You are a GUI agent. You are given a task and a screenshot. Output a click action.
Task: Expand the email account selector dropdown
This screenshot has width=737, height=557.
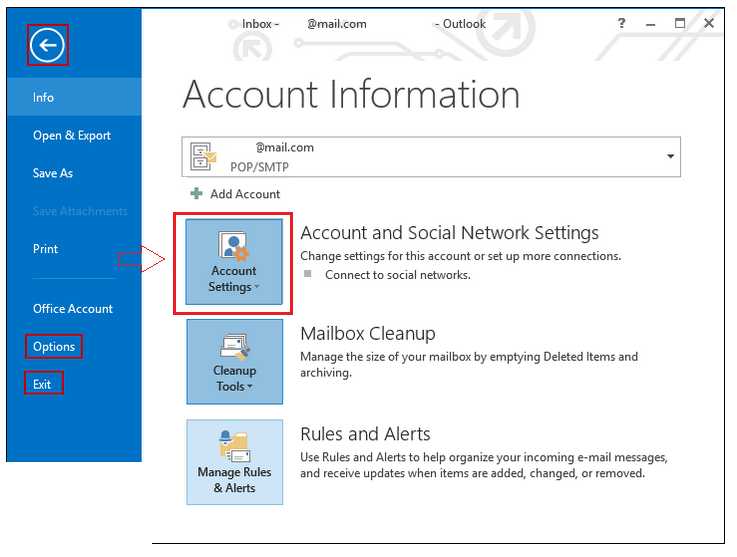(670, 157)
